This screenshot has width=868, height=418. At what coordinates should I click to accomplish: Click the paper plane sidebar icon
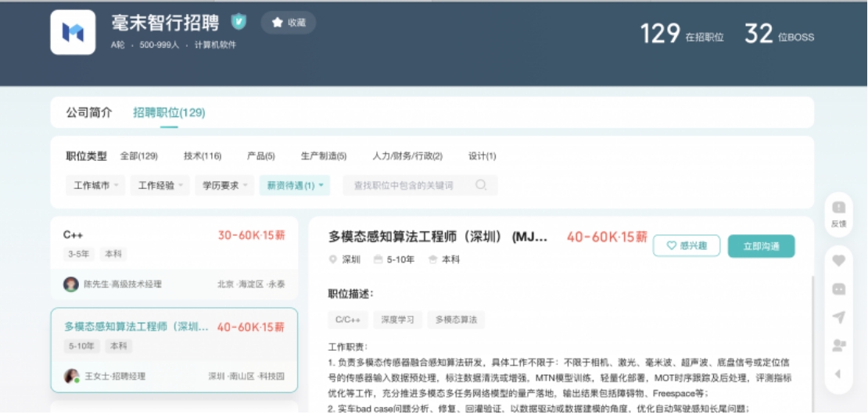[838, 317]
